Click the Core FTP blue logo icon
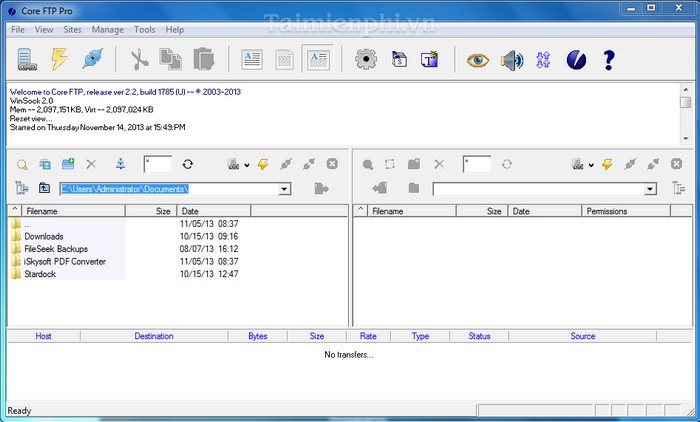Image resolution: width=700 pixels, height=422 pixels. [576, 60]
